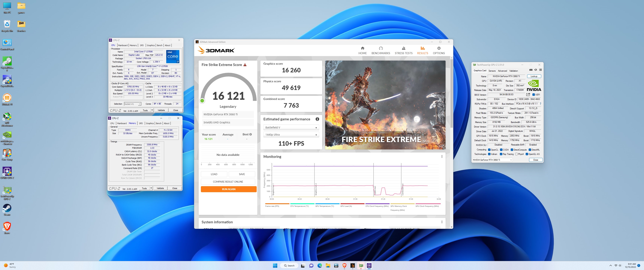Viewport: 644px width, 270px height.
Task: Open the CPUID CPU-Z desktop icon
Action: pyautogui.click(x=7, y=173)
